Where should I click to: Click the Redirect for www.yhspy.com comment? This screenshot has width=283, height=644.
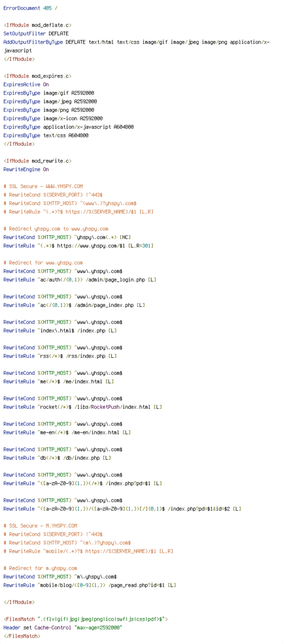coord(43,263)
